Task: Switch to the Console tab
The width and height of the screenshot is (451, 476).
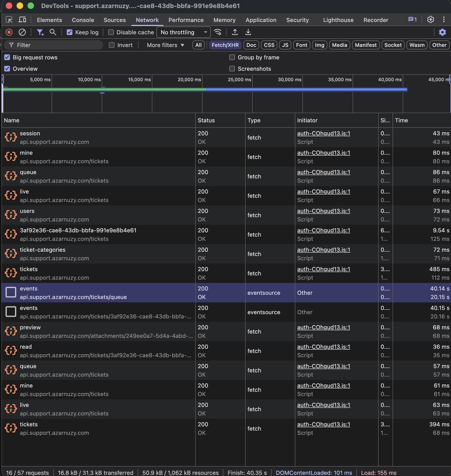Action: click(83, 20)
